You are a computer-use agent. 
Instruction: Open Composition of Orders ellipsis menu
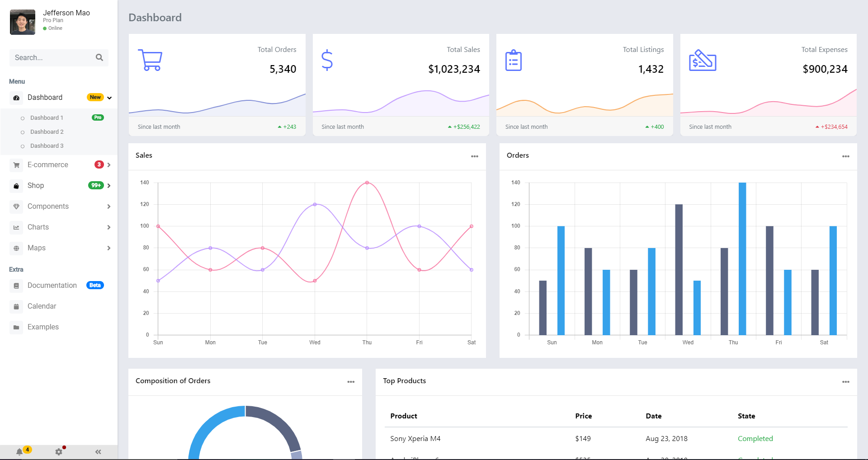point(351,382)
